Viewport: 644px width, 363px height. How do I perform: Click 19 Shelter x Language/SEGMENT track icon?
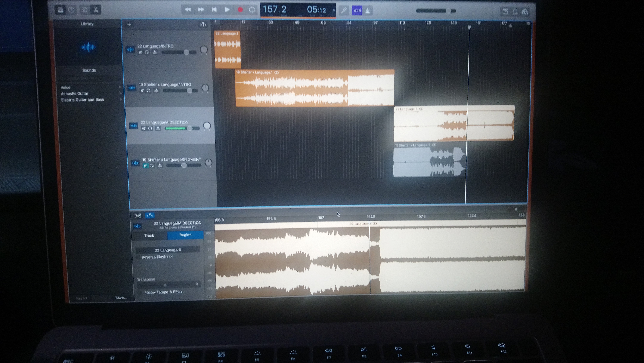135,163
